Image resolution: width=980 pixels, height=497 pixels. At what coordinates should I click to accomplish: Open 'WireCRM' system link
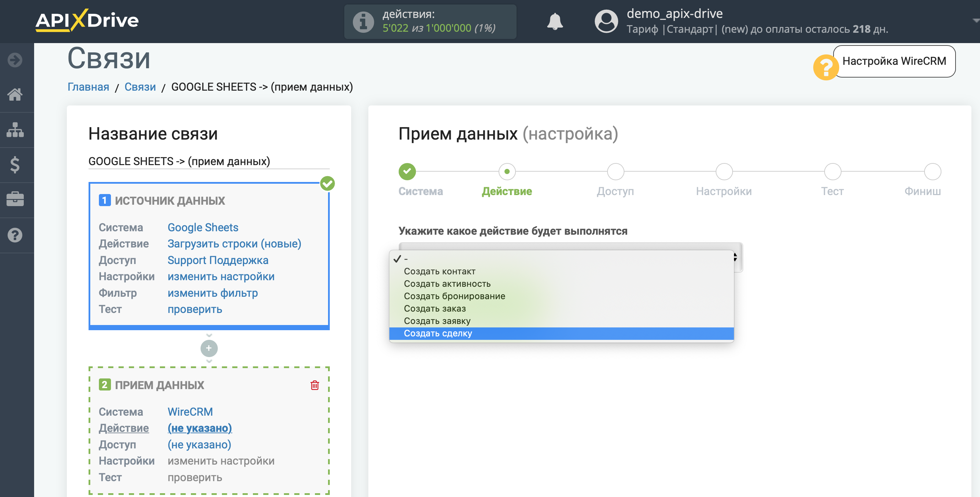[x=190, y=412]
